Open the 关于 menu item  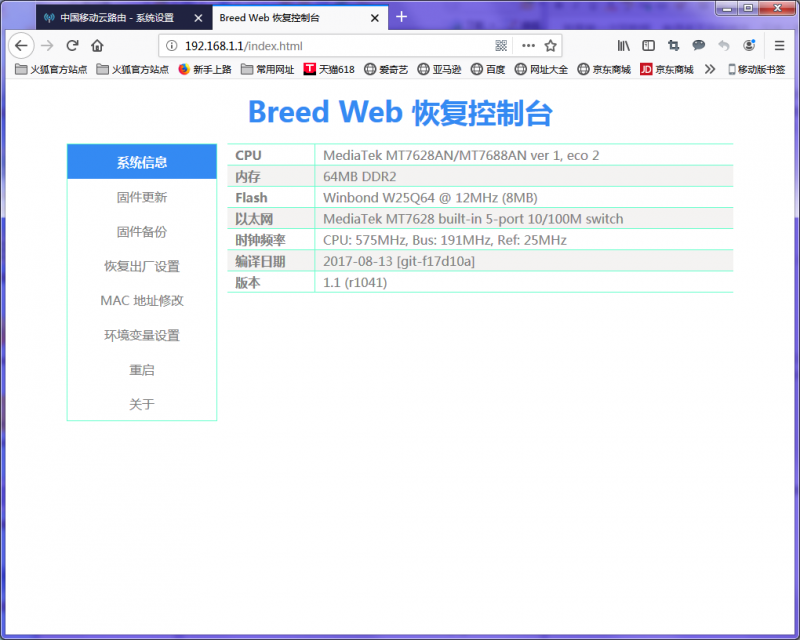pyautogui.click(x=142, y=404)
